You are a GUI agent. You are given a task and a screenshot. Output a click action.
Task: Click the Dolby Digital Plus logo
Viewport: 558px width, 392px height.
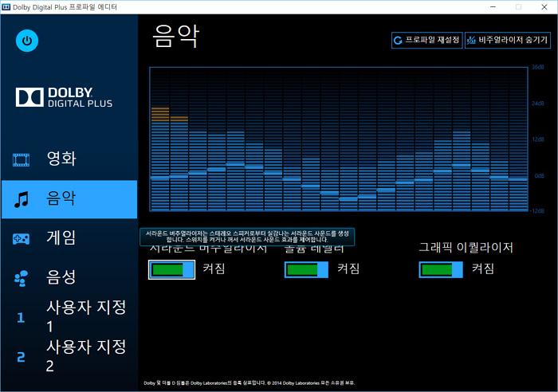(64, 97)
